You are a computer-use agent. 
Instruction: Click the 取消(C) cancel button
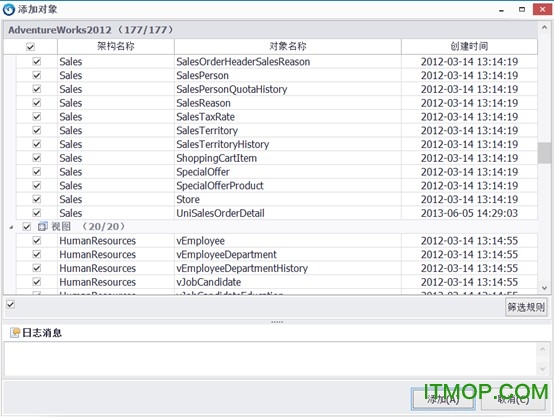tap(513, 399)
